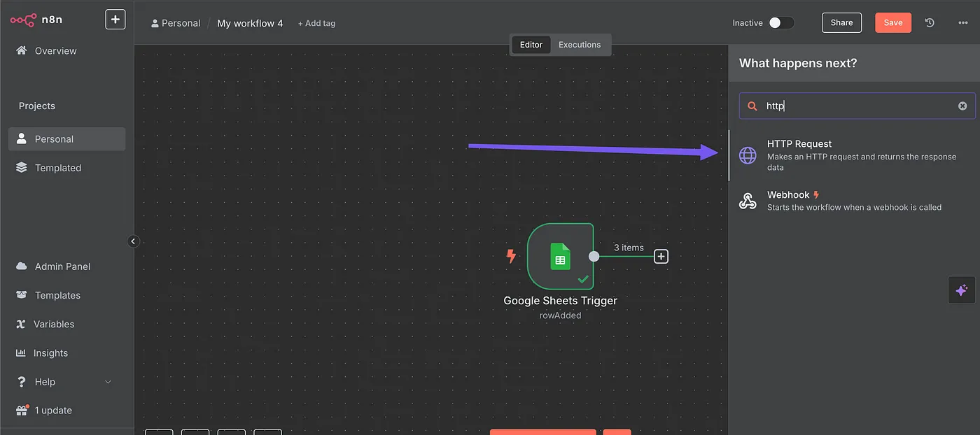Image resolution: width=980 pixels, height=435 pixels.
Task: Click the Share button
Action: (841, 22)
